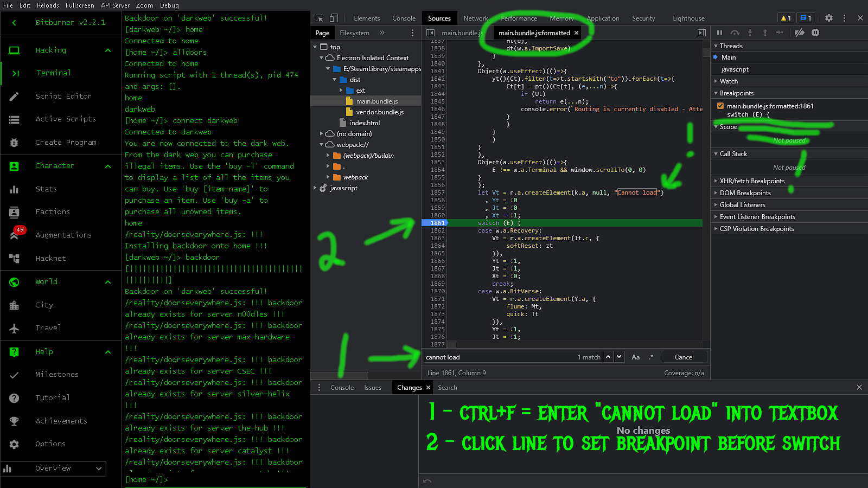868x488 pixels.
Task: Switch to the Elements tab
Action: pos(367,18)
